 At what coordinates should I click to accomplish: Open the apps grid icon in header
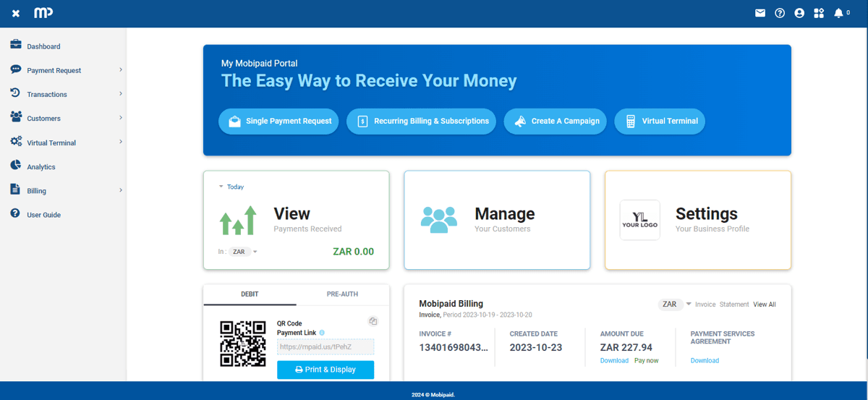tap(819, 13)
